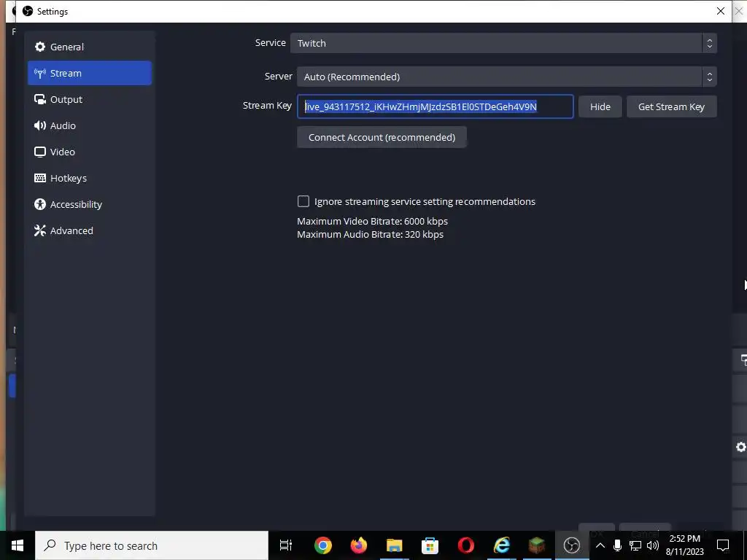
Task: Open the Accessibility settings section
Action: 90,204
